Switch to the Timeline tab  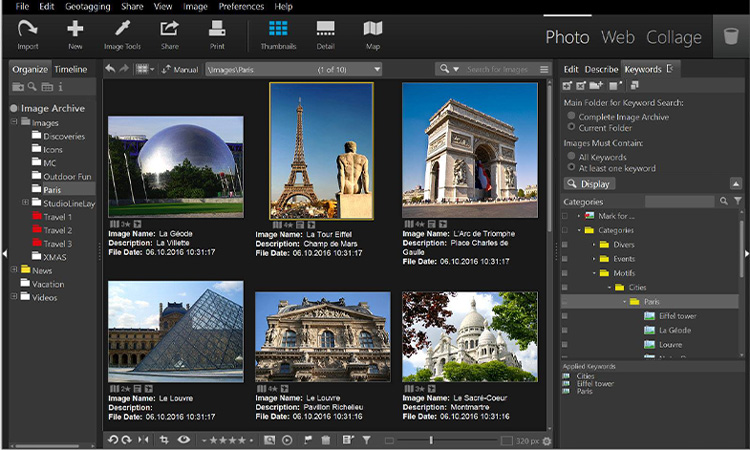(x=71, y=69)
